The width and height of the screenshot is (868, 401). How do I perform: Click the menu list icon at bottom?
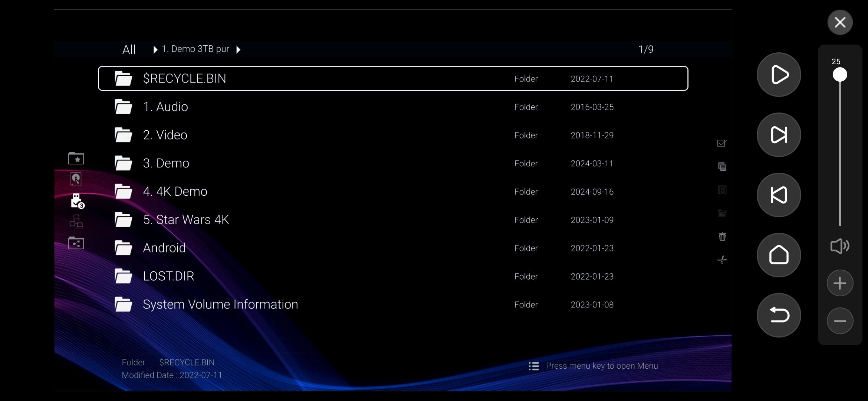tap(533, 366)
